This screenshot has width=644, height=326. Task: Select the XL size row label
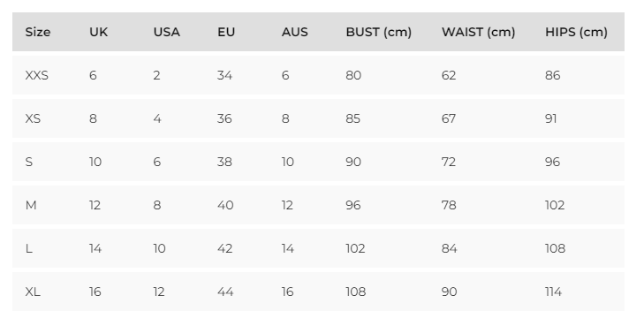click(x=33, y=292)
